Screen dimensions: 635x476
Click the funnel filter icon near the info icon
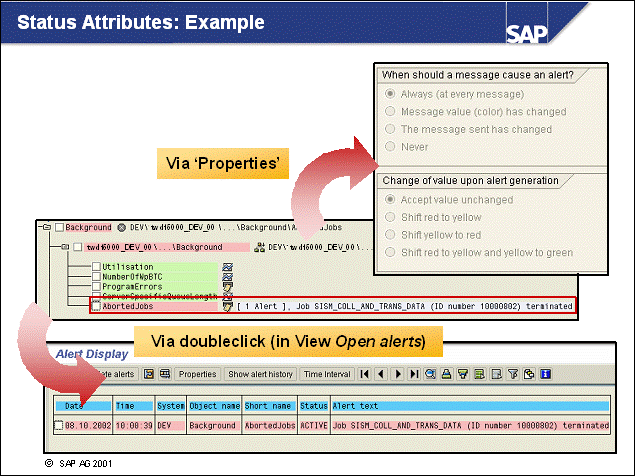512,374
